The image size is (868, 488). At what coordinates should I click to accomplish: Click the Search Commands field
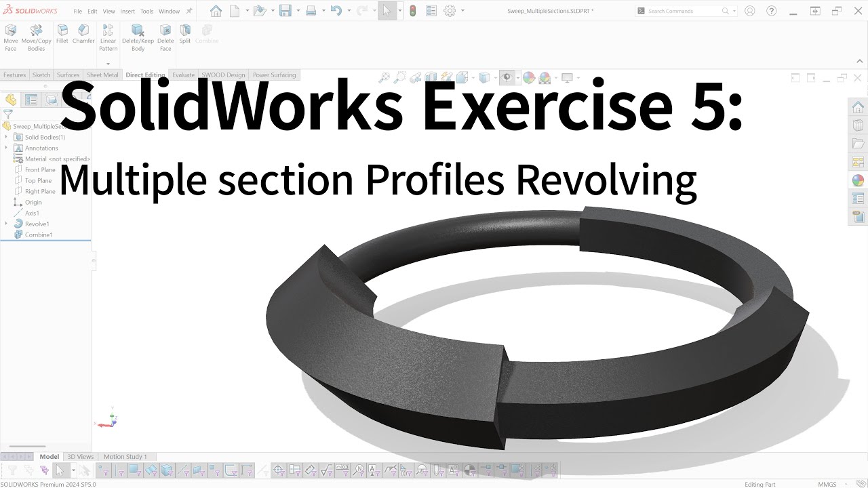[x=686, y=11]
